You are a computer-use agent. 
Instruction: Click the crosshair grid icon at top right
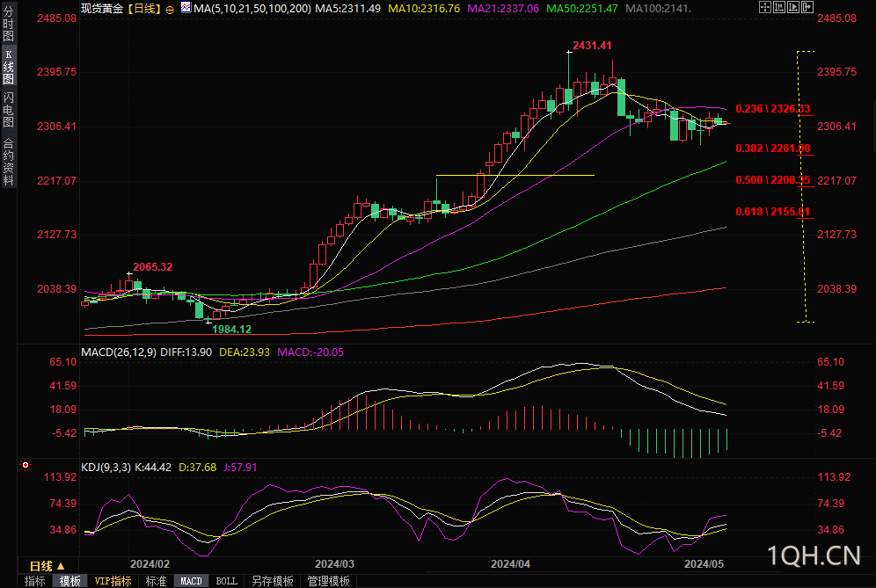765,7
